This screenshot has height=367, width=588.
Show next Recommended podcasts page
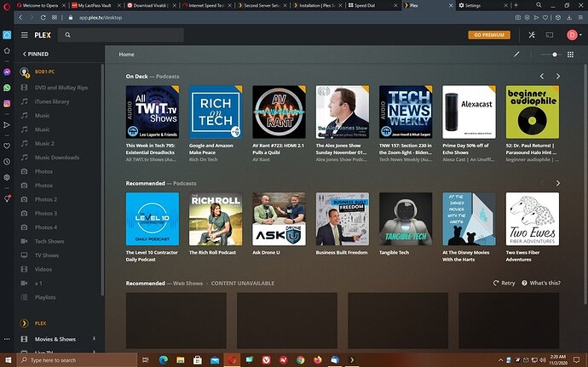558,183
